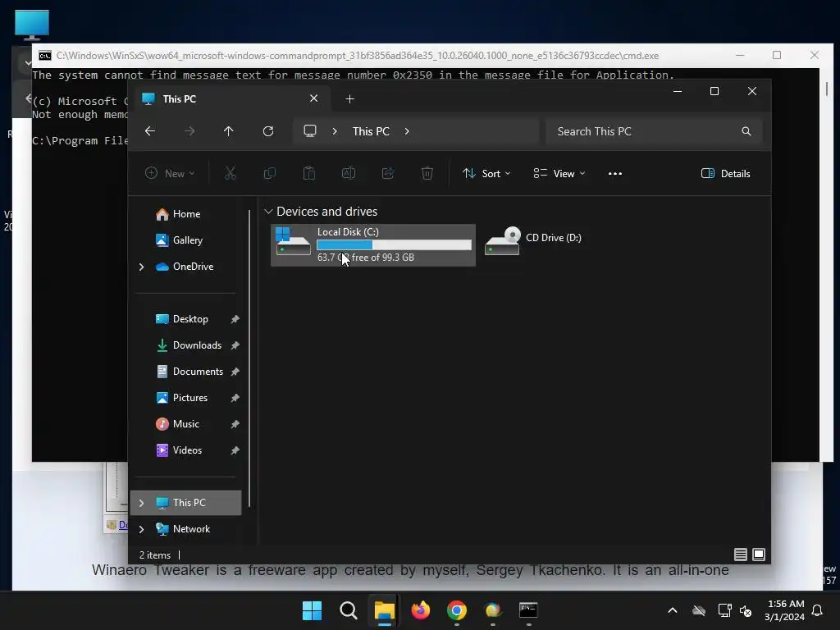Open the pinned Videos folder
Viewport: 840px width, 630px height.
(x=186, y=450)
